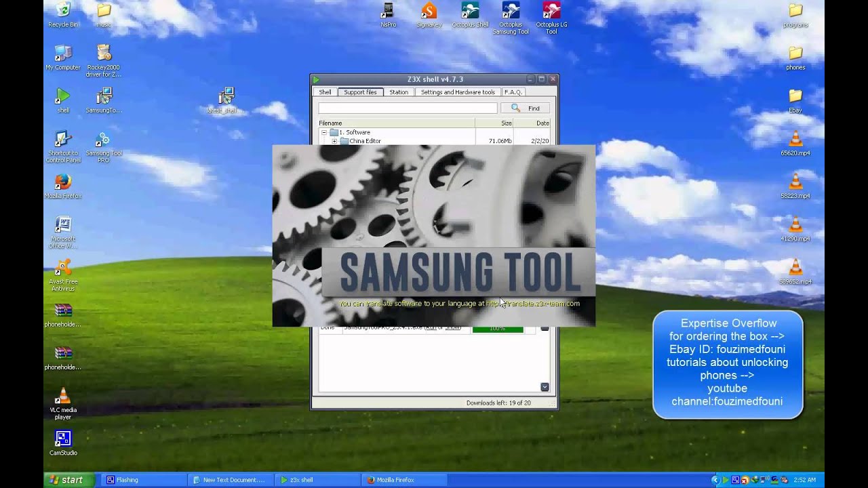Switch to Flashing taskbar window
The image size is (868, 488).
pyautogui.click(x=143, y=480)
